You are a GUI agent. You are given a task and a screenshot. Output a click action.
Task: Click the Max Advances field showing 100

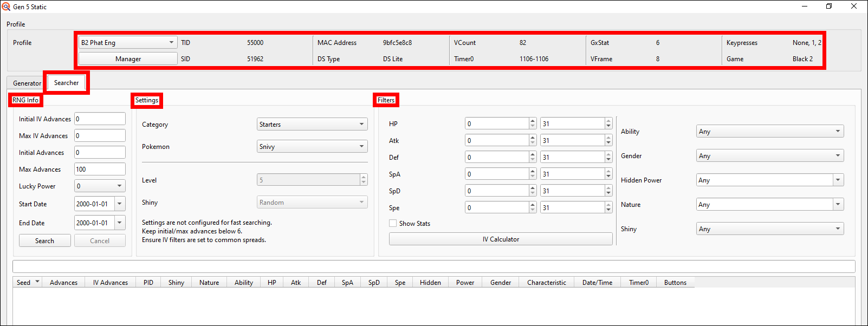click(100, 169)
